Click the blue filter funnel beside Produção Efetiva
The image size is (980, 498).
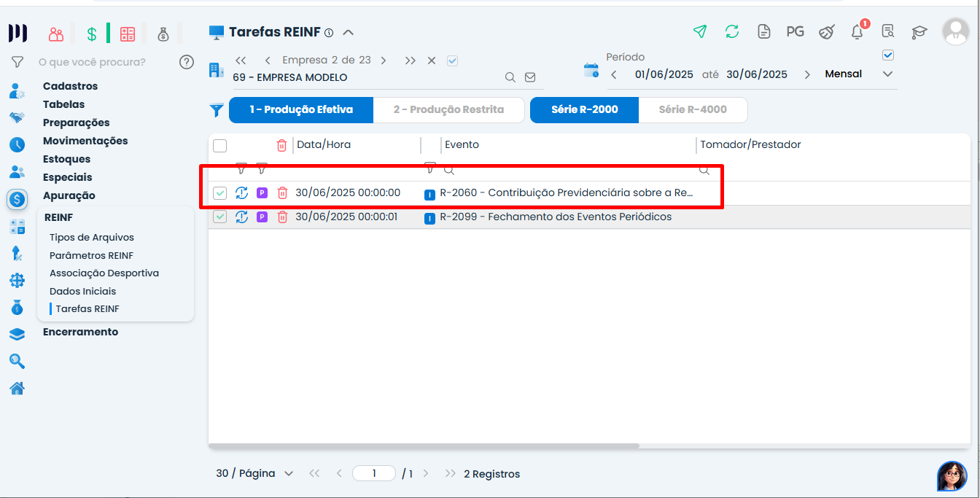(x=217, y=110)
